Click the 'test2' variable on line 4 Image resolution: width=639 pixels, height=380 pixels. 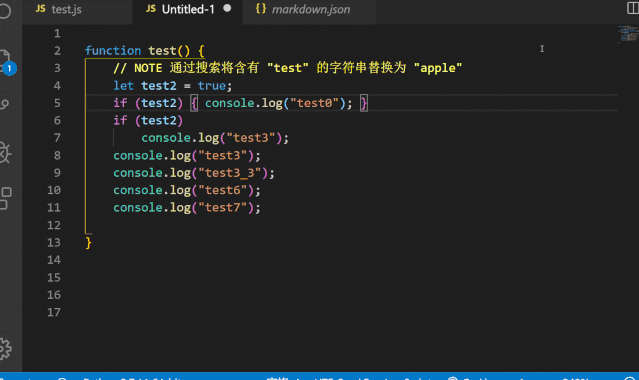159,86
